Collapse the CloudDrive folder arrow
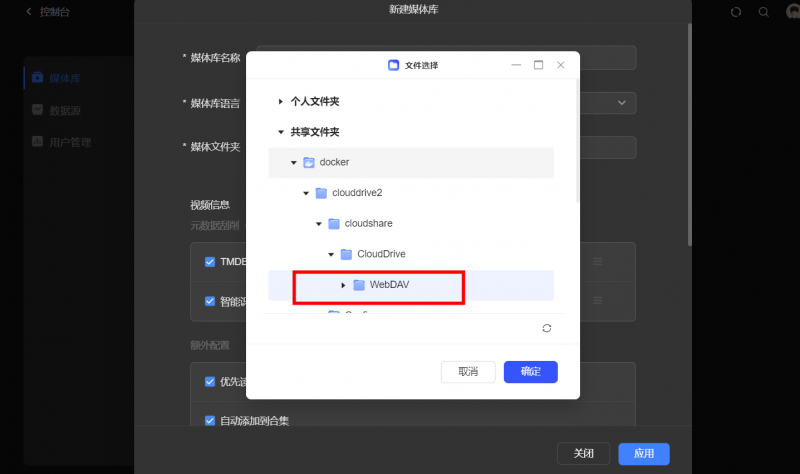This screenshot has height=474, width=800. tap(331, 255)
